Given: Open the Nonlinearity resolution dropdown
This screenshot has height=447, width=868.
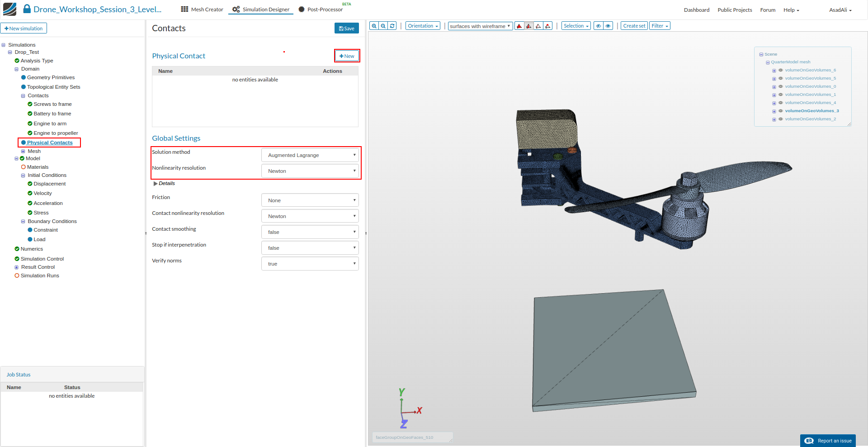Looking at the screenshot, I should tap(310, 171).
